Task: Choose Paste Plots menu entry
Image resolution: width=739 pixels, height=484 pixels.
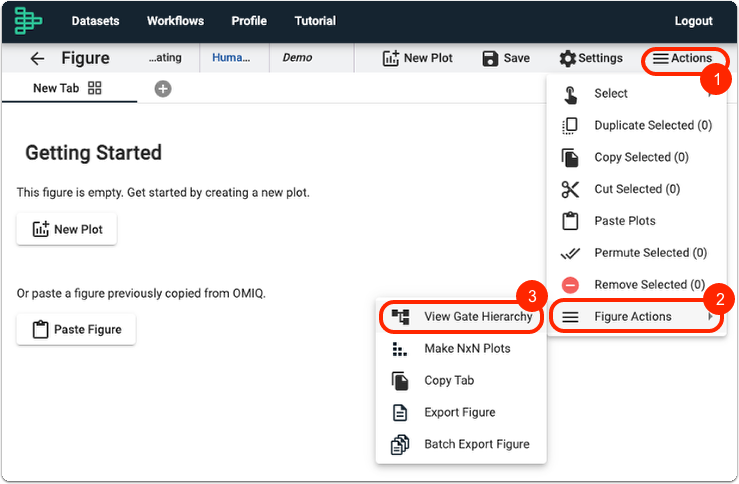Action: tap(624, 221)
